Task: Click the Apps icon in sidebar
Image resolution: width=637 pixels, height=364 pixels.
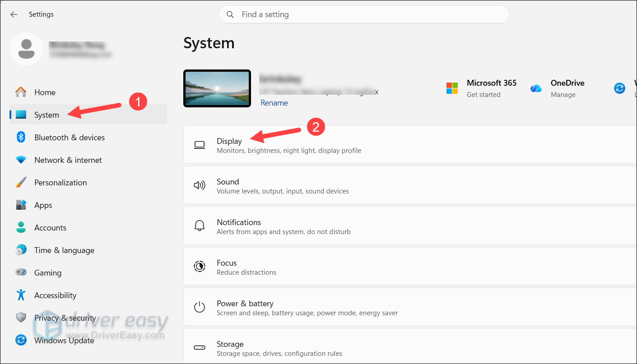Action: (x=21, y=205)
